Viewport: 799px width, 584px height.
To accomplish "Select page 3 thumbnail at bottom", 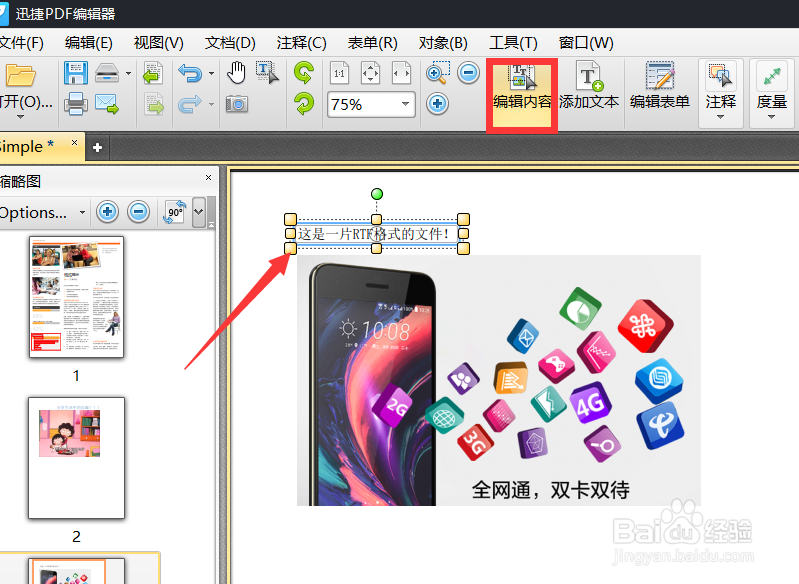I will coord(76,571).
